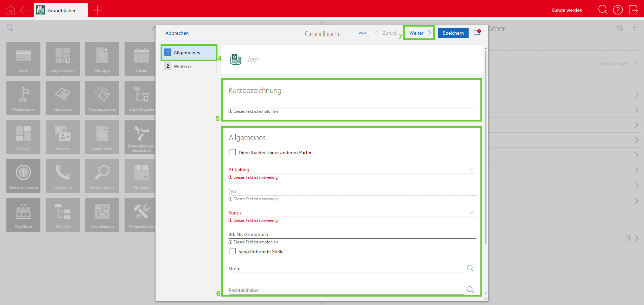Enable Dienstbarkeit einer anderen Partei checkbox
644x305 pixels.
pyautogui.click(x=233, y=152)
